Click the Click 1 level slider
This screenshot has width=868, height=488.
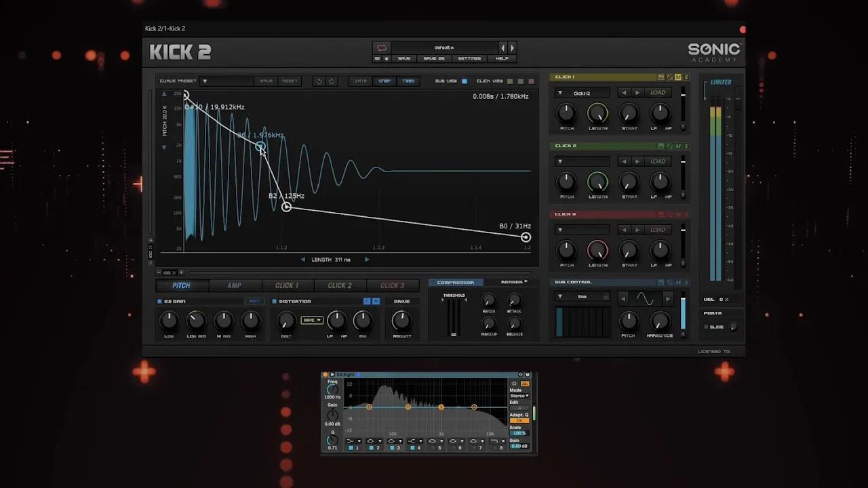pyautogui.click(x=683, y=104)
